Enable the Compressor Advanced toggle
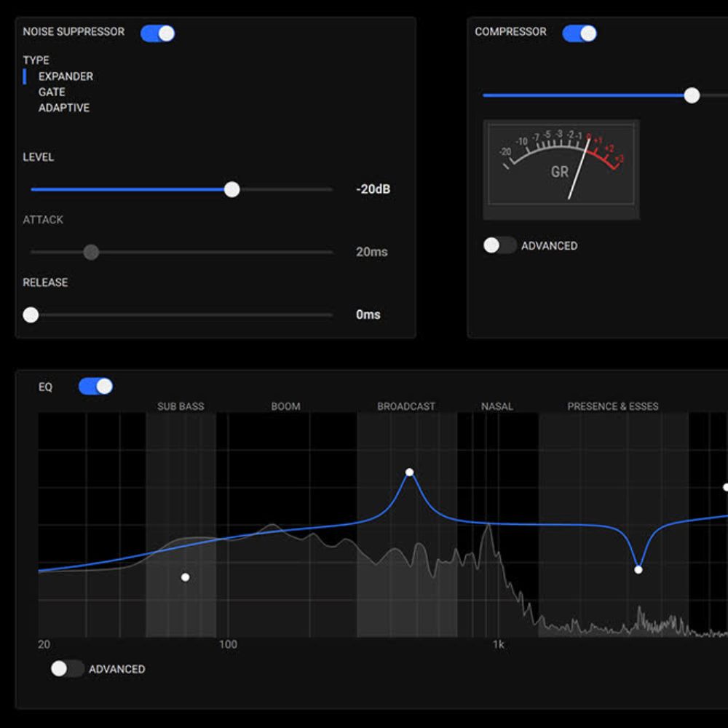Image resolution: width=728 pixels, height=728 pixels. (x=499, y=245)
